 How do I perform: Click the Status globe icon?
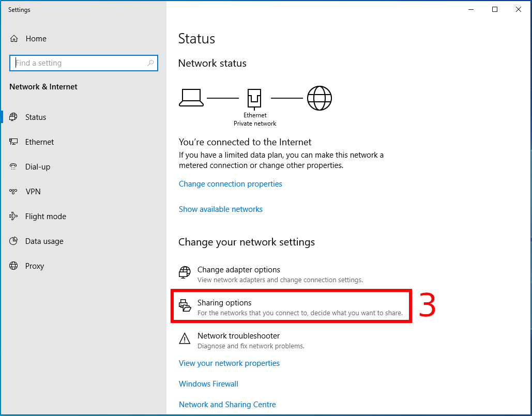click(x=14, y=117)
